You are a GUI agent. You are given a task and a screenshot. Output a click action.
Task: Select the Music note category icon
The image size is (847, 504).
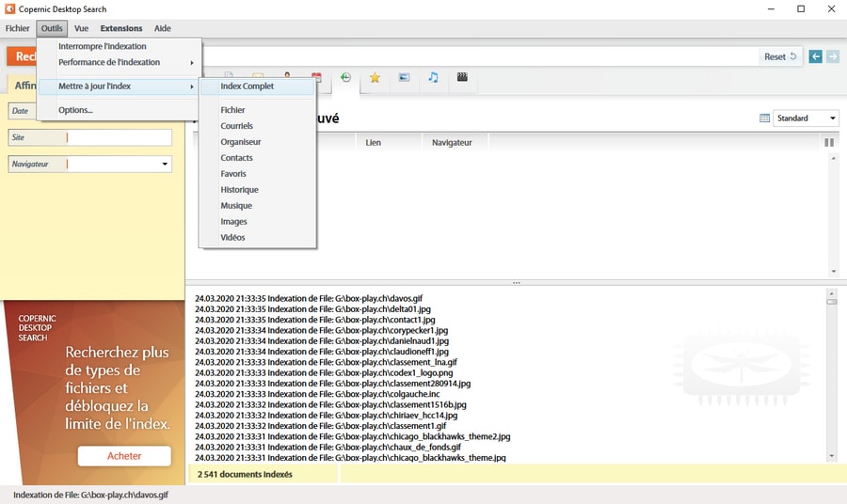[433, 78]
